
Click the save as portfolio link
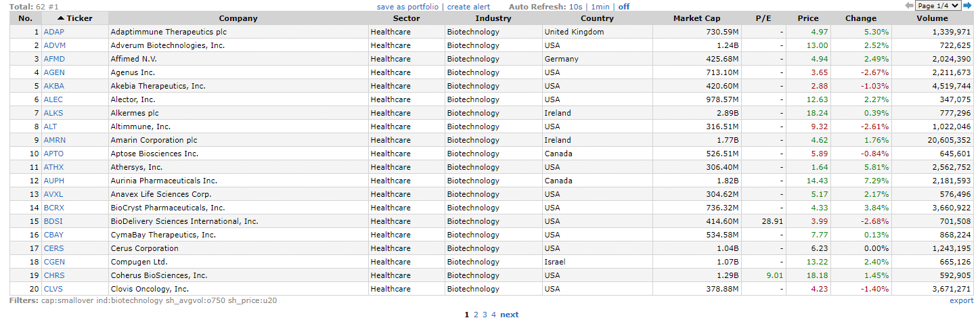(x=408, y=7)
